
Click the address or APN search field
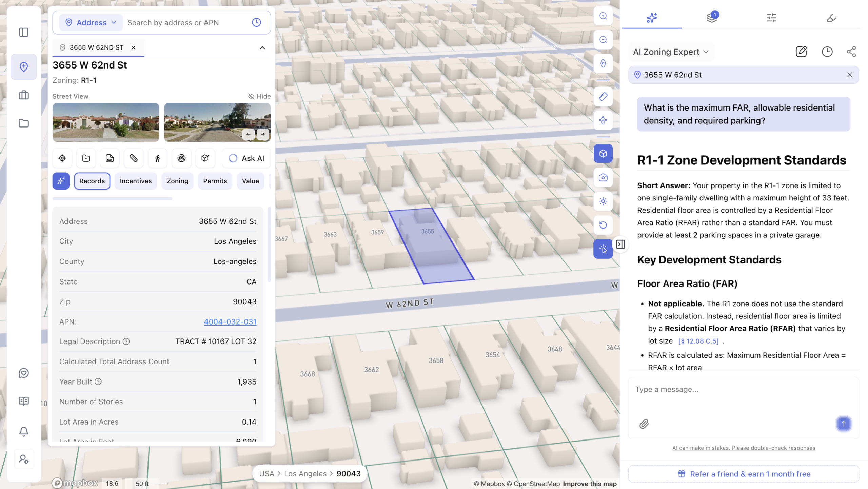(186, 22)
